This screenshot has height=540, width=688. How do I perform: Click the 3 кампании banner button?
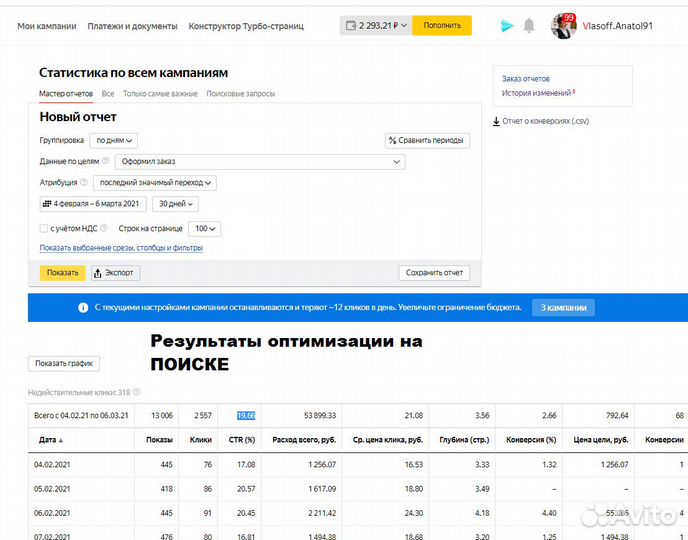[x=563, y=308]
